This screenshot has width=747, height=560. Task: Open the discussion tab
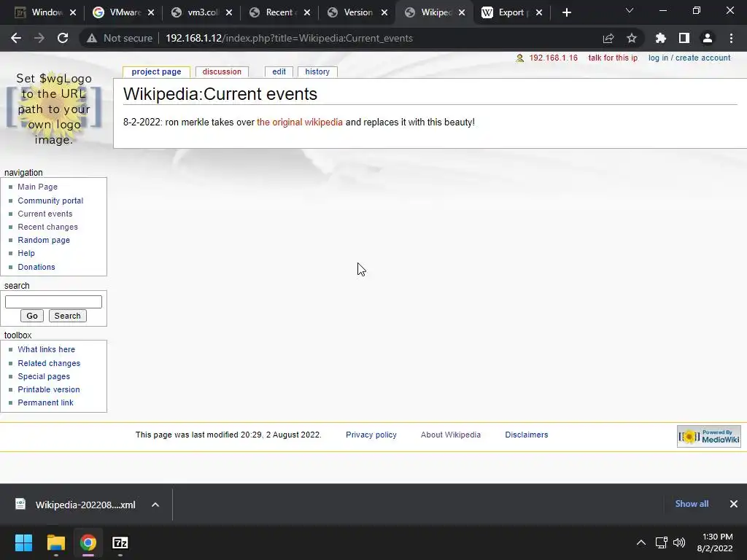point(222,72)
